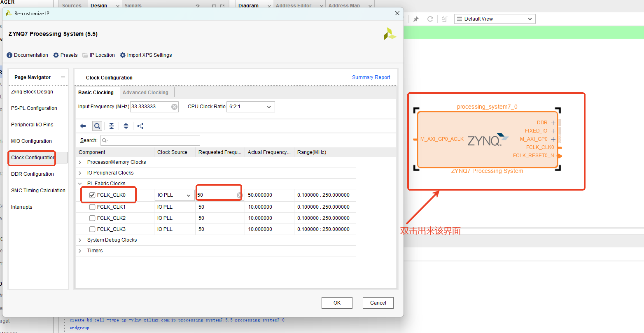Viewport: 644px width, 333px height.
Task: Switch to the Advanced Clocking tab
Action: coord(145,93)
